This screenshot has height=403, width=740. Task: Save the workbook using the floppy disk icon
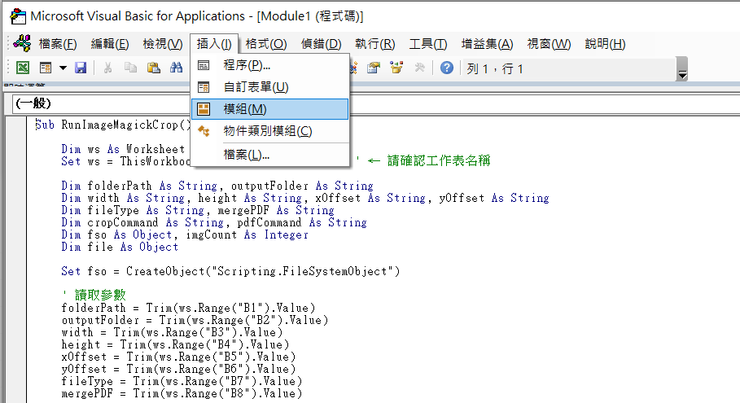tap(80, 68)
